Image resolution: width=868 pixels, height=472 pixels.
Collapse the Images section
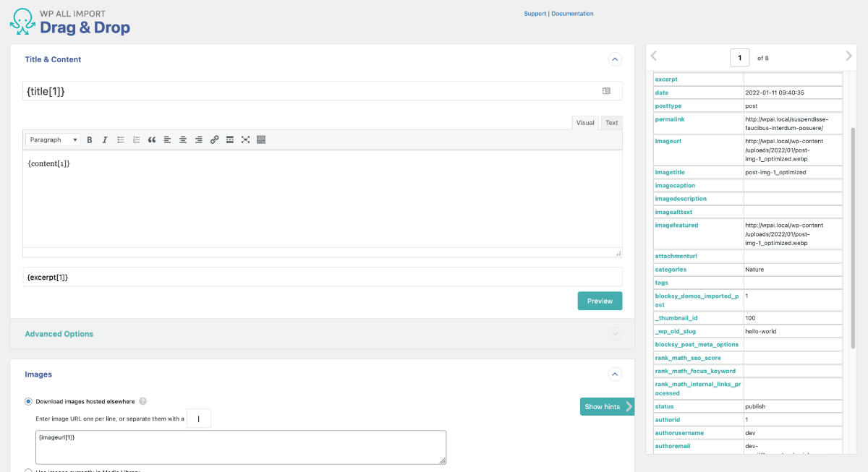[614, 374]
